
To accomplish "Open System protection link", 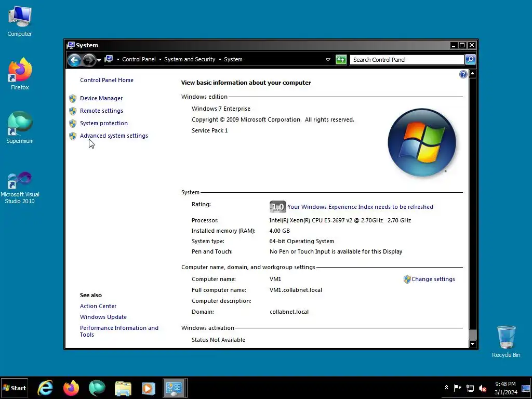I will 104,123.
